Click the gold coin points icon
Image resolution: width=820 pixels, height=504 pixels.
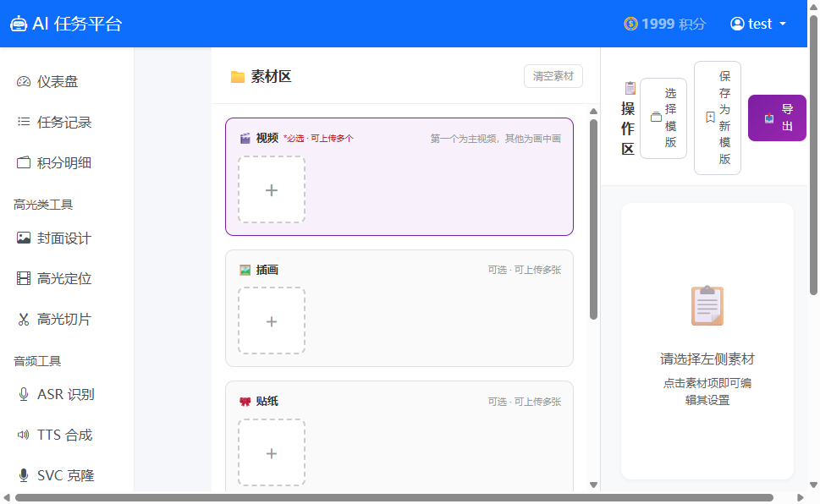point(630,24)
